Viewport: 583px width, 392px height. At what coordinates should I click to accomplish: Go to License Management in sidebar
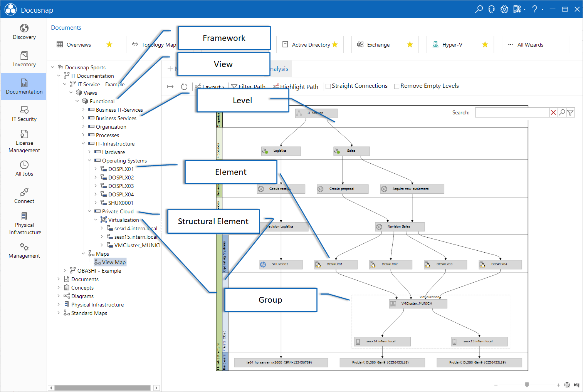[x=24, y=141]
